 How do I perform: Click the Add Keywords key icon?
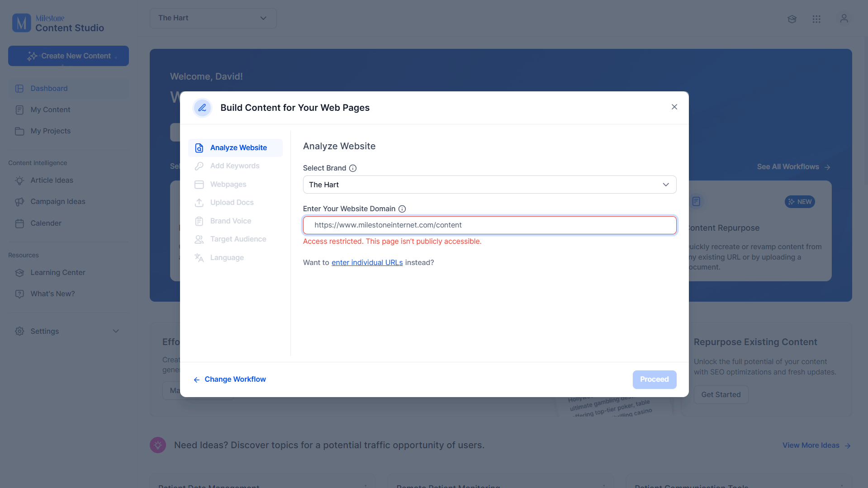pyautogui.click(x=199, y=166)
